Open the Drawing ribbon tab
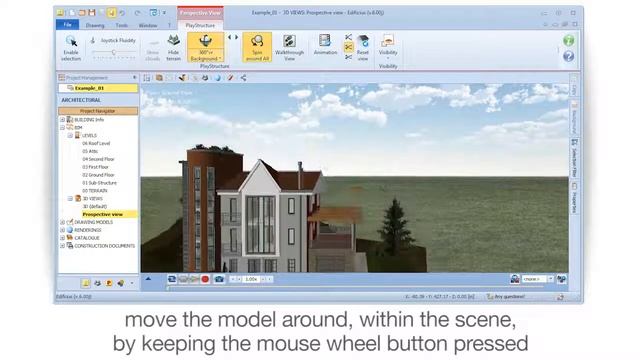The width and height of the screenshot is (640, 360). (95, 25)
